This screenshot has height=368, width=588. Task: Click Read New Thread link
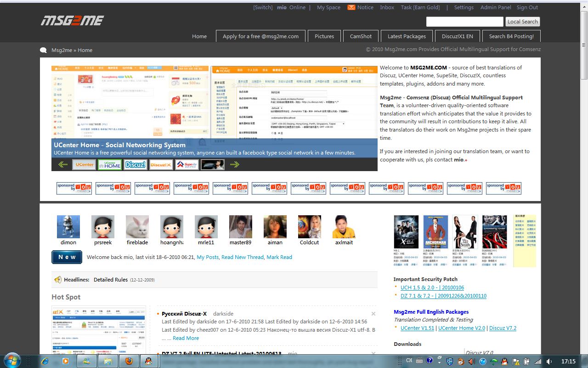(x=243, y=257)
